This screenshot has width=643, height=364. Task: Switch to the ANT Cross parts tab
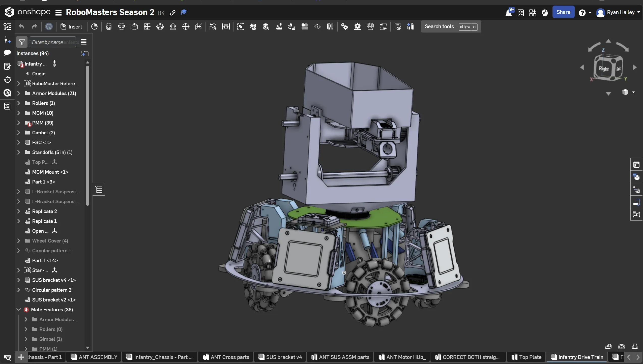click(226, 357)
